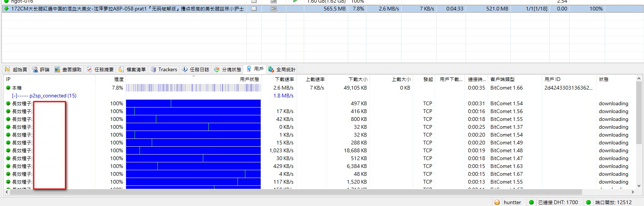Click the 0:00:35 connection time for 本機
This screenshot has width=644, height=206.
[x=476, y=88]
